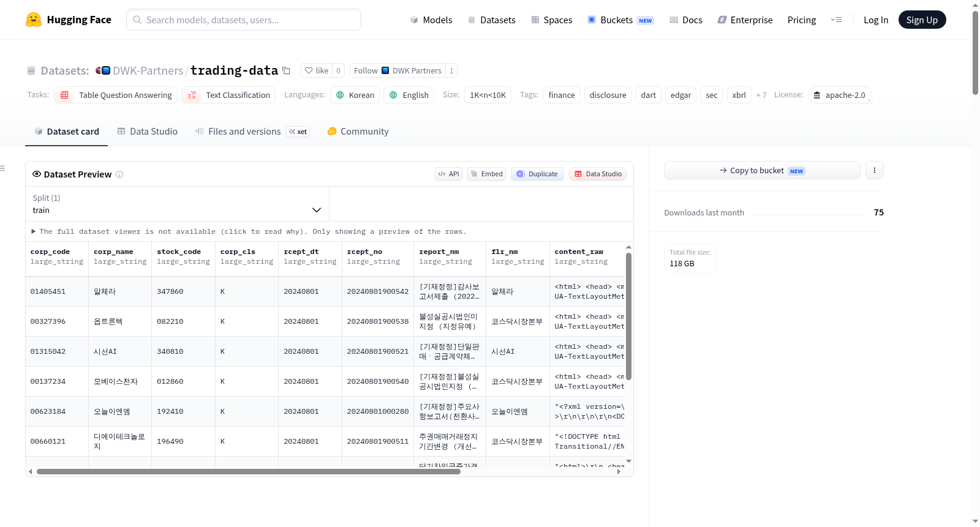Click the apache-2.0 license icon
This screenshot has height=527, width=980.
[816, 95]
